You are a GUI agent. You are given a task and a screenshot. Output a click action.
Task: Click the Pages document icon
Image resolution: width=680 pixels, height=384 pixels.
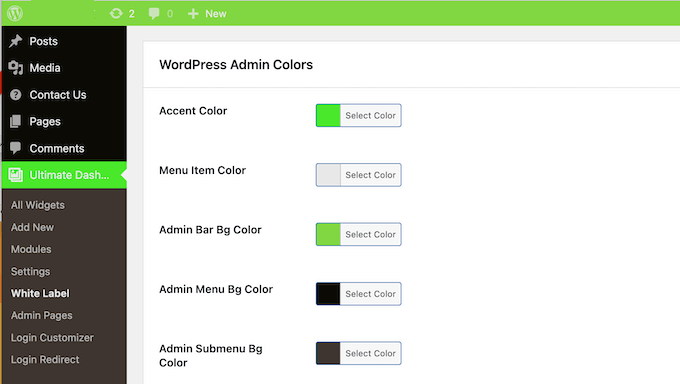pyautogui.click(x=16, y=121)
